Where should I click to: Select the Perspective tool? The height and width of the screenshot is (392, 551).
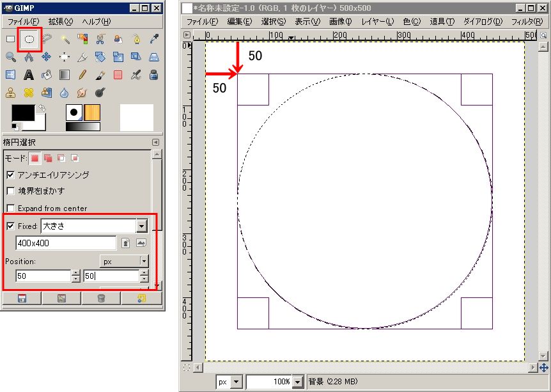(154, 57)
